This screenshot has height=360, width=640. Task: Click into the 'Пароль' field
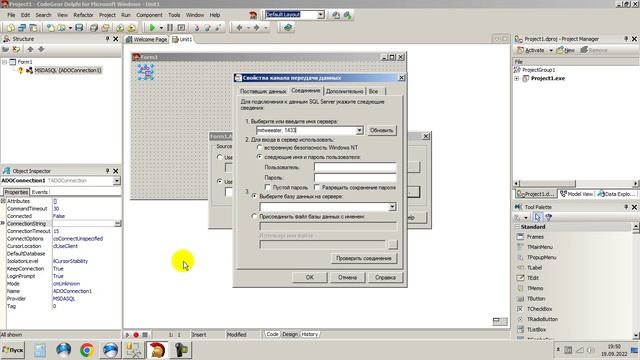355,178
